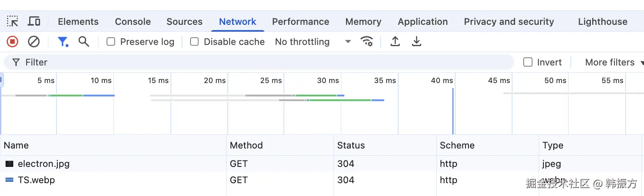Open the No throttling dropdown
The width and height of the screenshot is (644, 196).
click(x=313, y=42)
